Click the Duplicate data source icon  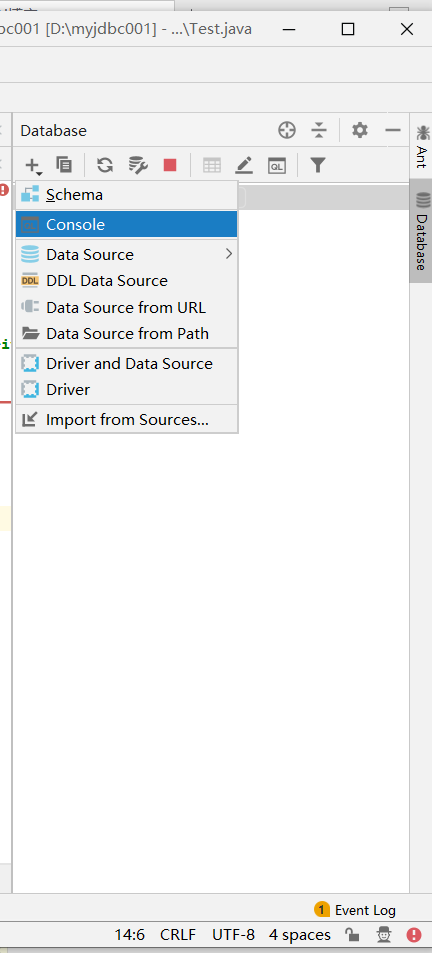(x=64, y=165)
